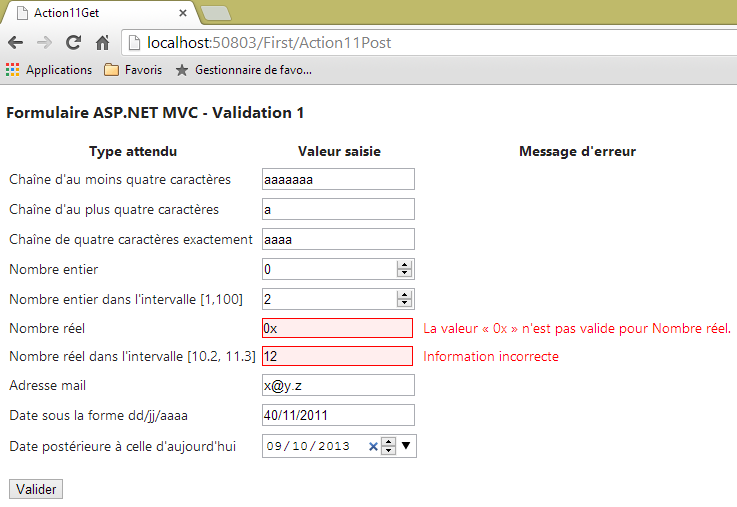Select the field containing 40/11/2011
Viewport: 737px width, 507px height.
[x=337, y=415]
